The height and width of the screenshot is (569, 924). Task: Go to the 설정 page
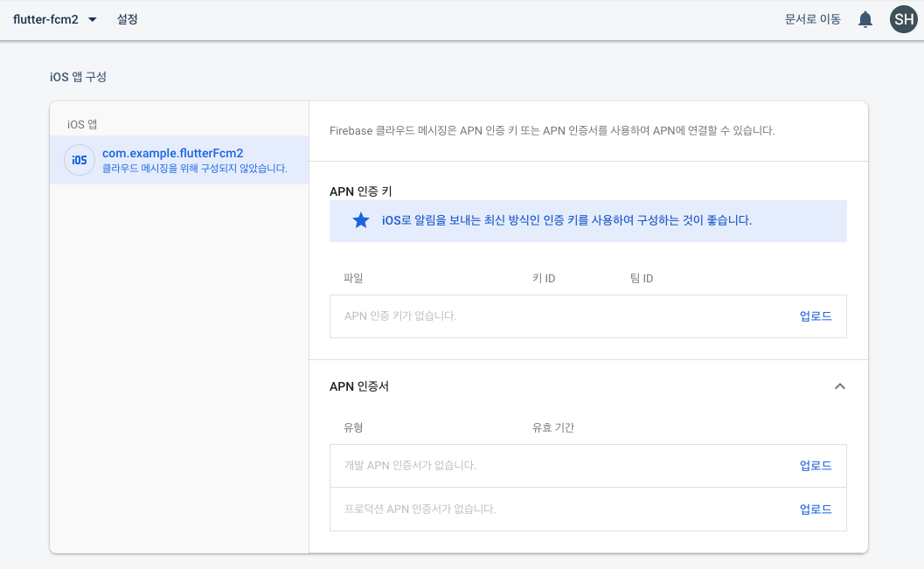tap(128, 19)
